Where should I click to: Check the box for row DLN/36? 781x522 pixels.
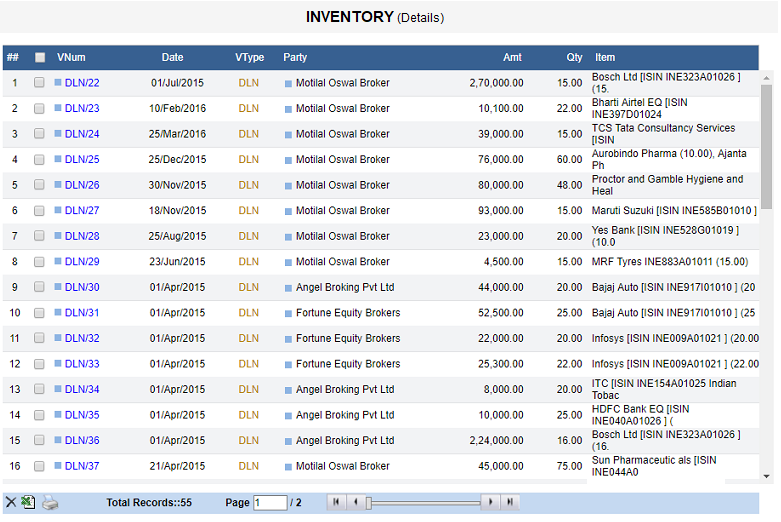point(39,440)
